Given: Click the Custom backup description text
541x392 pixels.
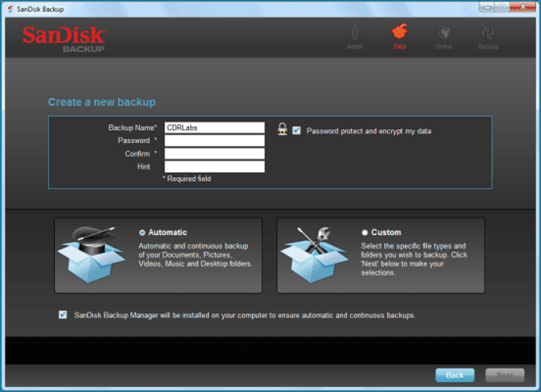Looking at the screenshot, I should [414, 259].
